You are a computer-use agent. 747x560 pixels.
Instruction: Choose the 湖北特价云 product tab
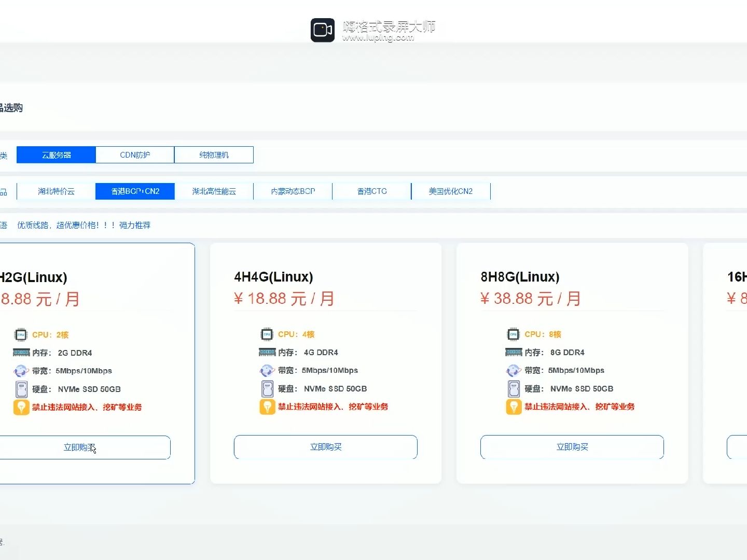(56, 191)
